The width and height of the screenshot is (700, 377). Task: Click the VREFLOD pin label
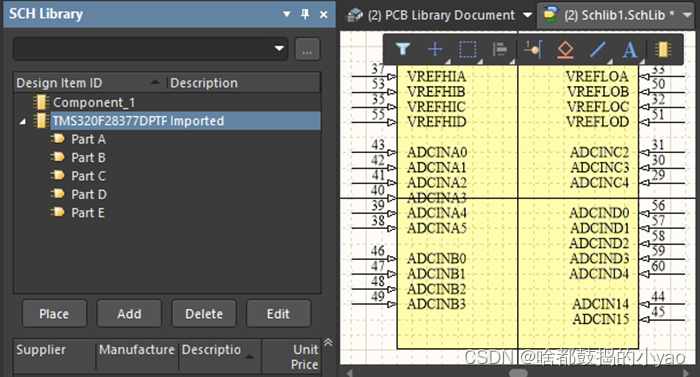(597, 121)
